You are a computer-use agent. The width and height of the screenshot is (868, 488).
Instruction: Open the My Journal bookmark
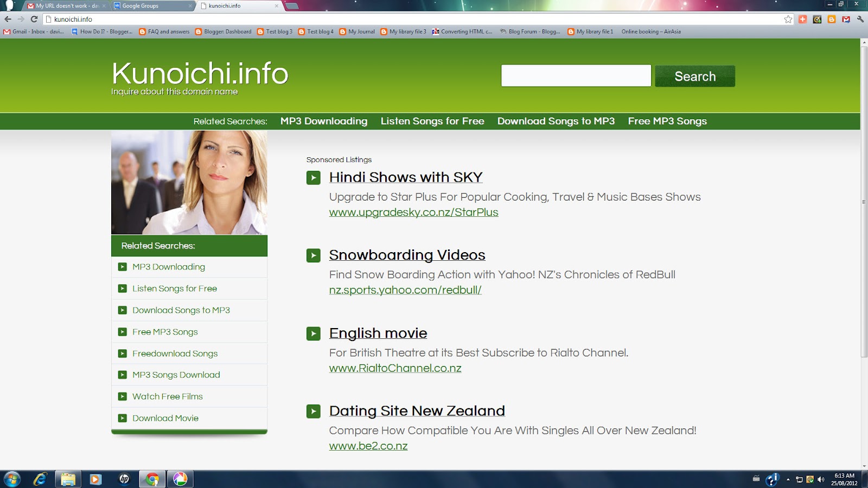coord(357,31)
